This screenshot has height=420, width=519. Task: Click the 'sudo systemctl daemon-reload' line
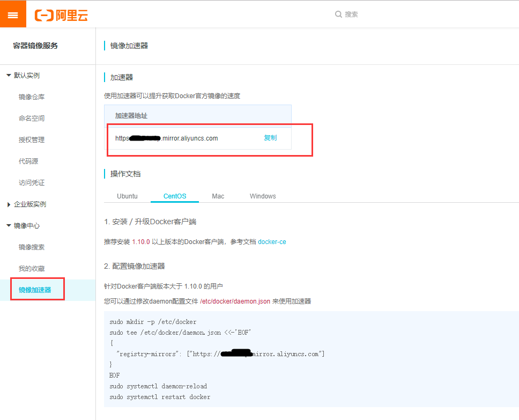158,386
